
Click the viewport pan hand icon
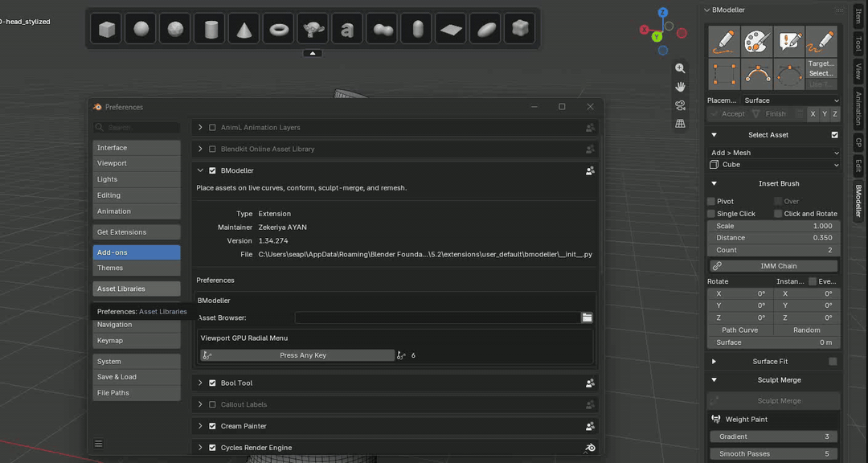point(681,87)
